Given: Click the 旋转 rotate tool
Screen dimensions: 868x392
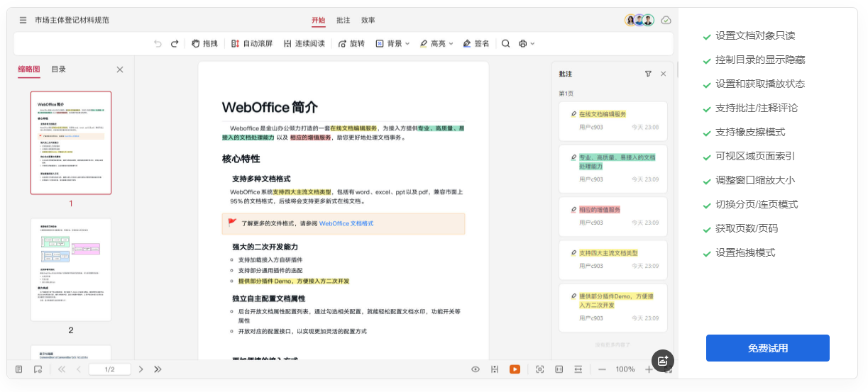Looking at the screenshot, I should pos(351,44).
